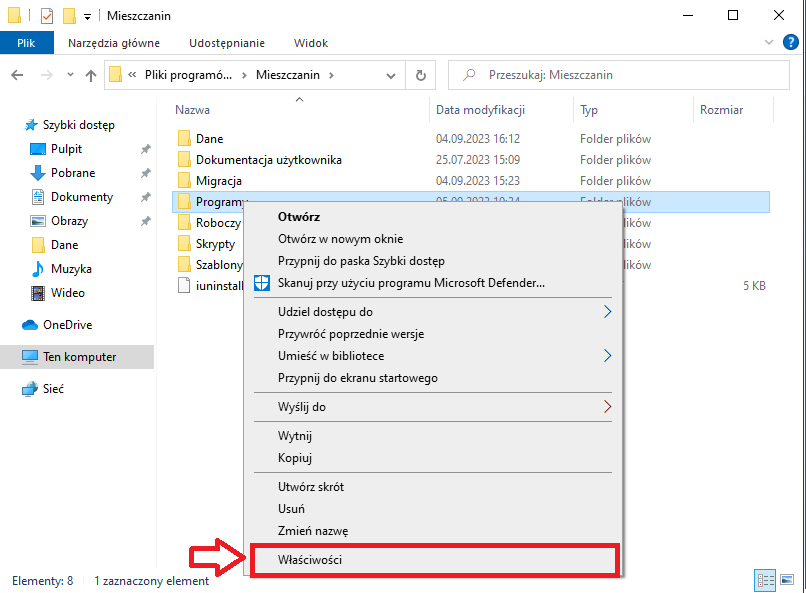The height and width of the screenshot is (593, 806).
Task: Switch to large icons view
Action: pyautogui.click(x=786, y=580)
